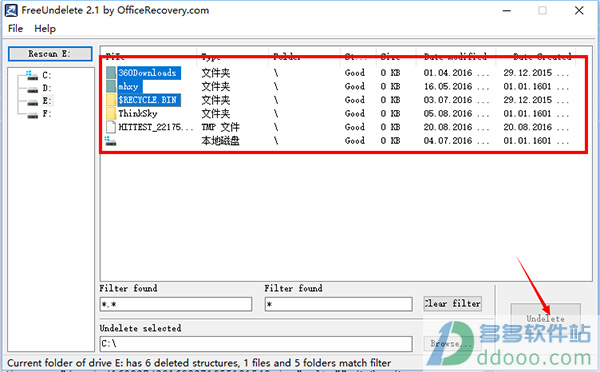Click the * filter input field
The width and height of the screenshot is (600, 372).
pyautogui.click(x=338, y=304)
